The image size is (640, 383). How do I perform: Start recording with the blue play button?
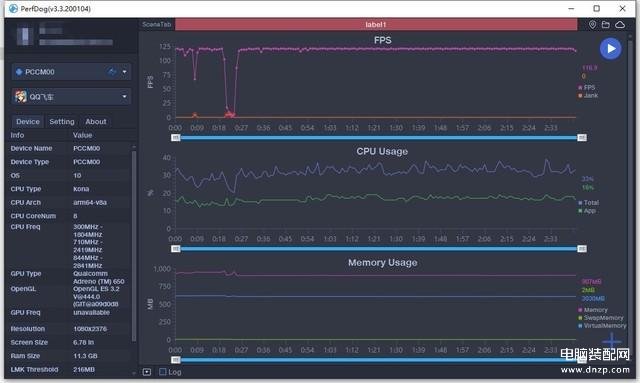[x=611, y=49]
